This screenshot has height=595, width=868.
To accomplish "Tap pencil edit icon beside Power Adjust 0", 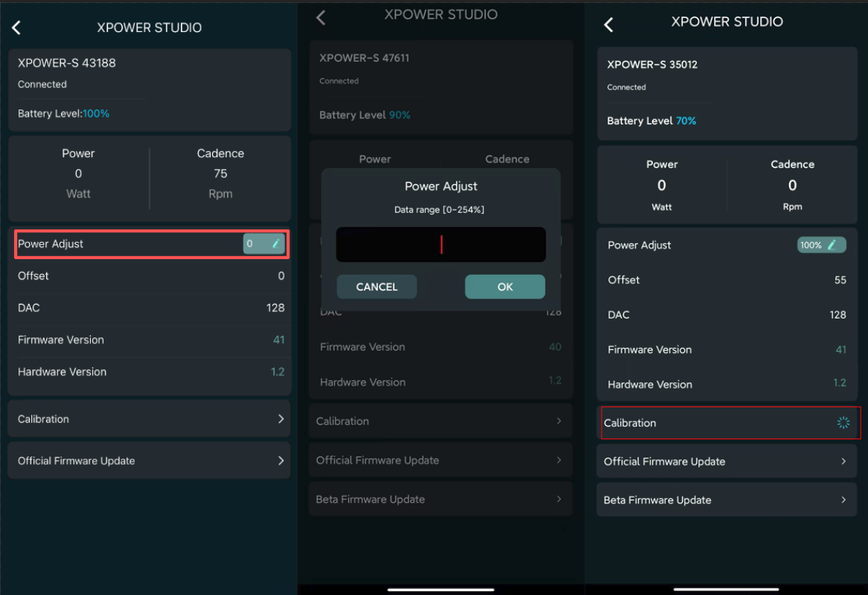I will tap(275, 244).
